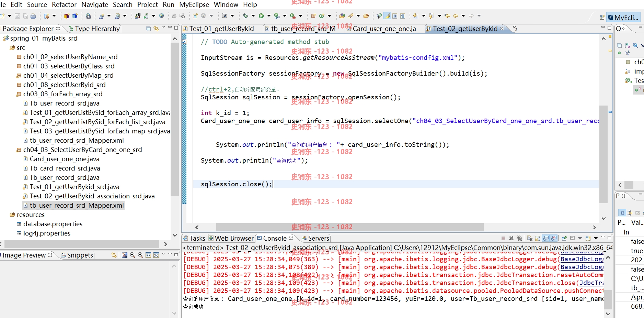644x318 pixels.
Task: Click the Open Perspective icon
Action: coord(602,18)
